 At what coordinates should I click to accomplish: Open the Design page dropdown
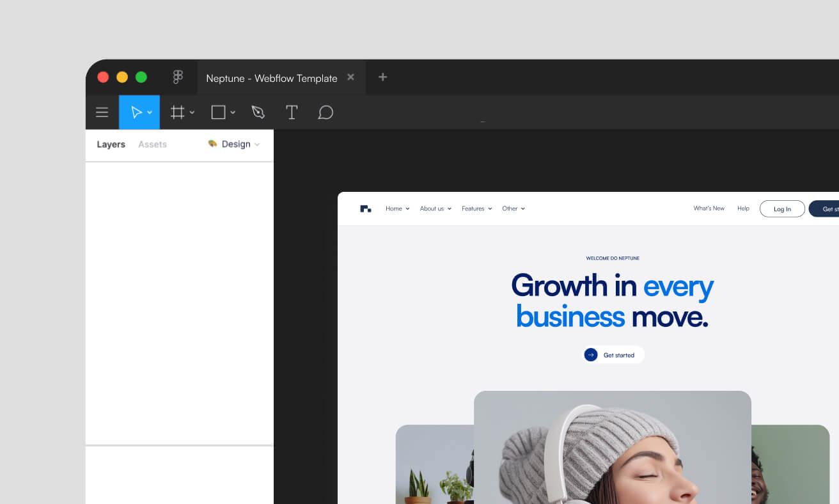coord(235,145)
